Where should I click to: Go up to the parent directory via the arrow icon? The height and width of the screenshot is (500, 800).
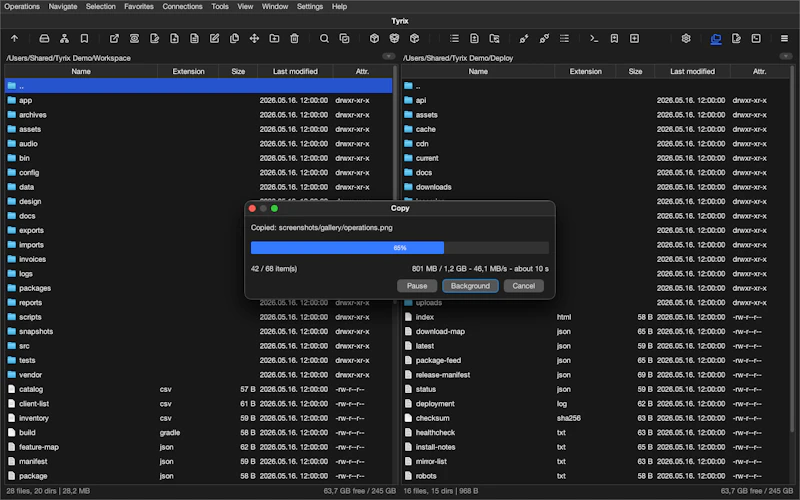(x=14, y=38)
